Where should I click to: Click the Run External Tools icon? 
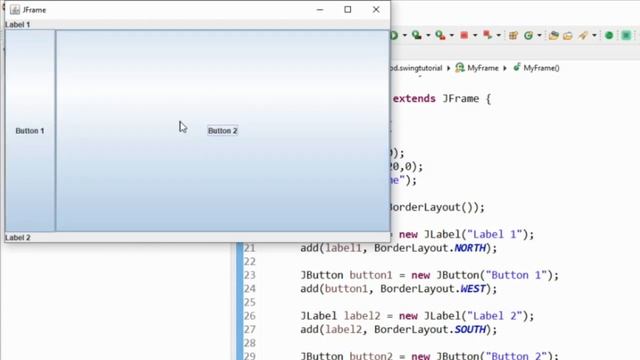click(x=440, y=36)
